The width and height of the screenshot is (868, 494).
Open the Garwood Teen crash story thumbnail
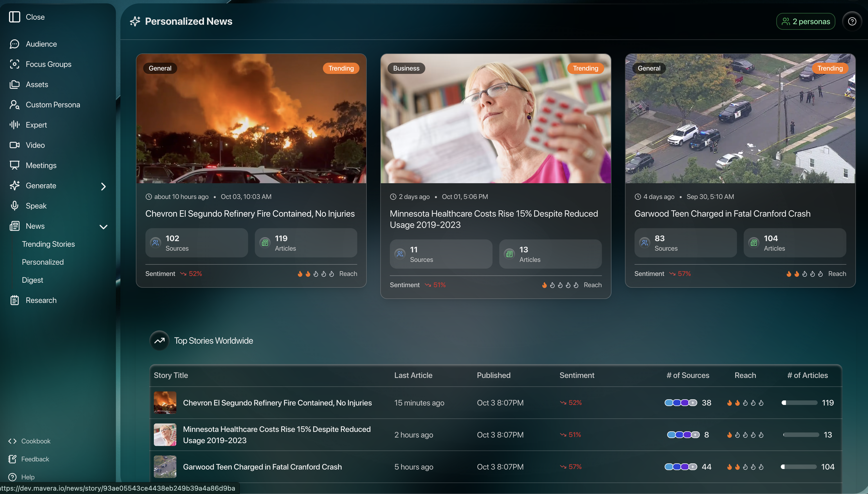coord(165,466)
